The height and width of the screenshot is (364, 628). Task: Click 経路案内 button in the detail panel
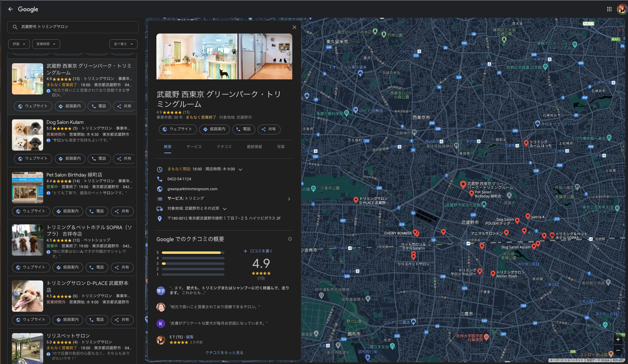point(215,129)
